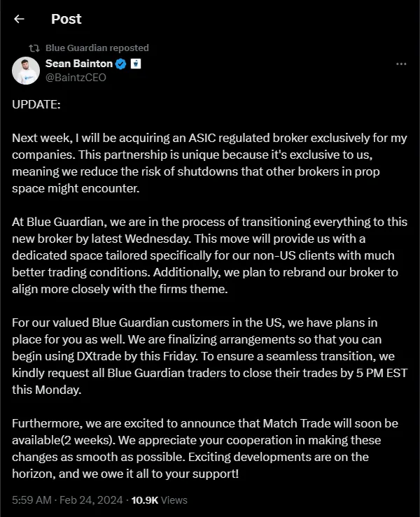Go back using the left arrow
The height and width of the screenshot is (517, 420).
19,19
